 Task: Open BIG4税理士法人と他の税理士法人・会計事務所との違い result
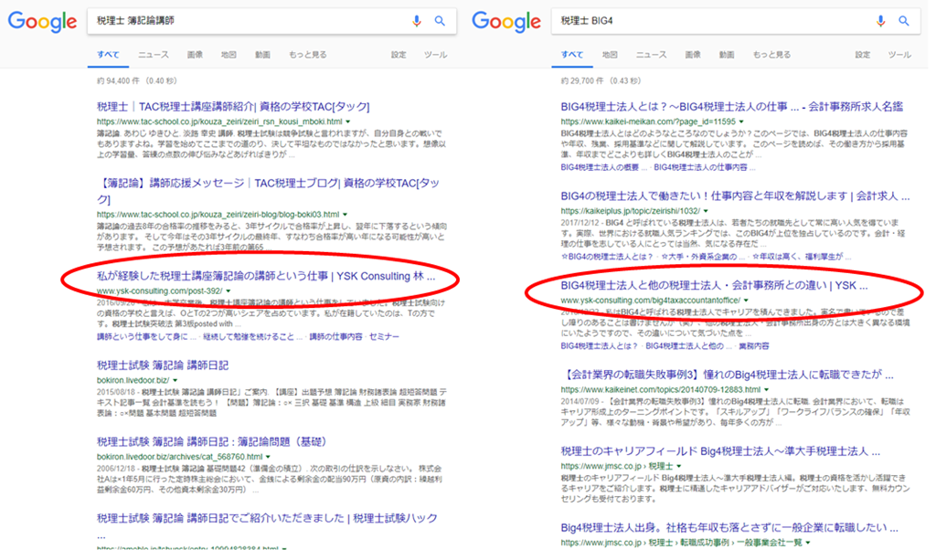[714, 286]
